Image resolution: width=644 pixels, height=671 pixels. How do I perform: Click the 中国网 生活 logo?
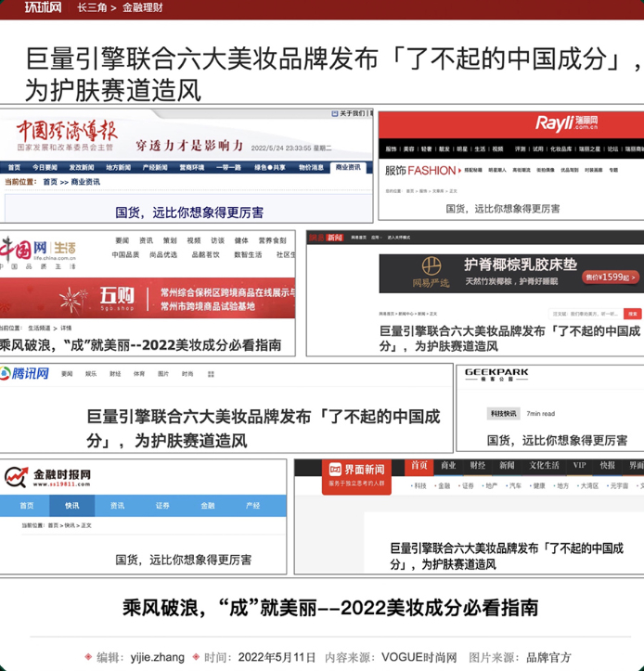[38, 252]
